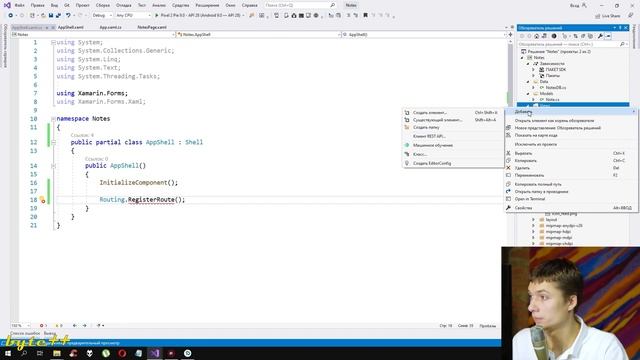Image resolution: width=640 pixels, height=360 pixels.
Task: Open the Правка menu
Action: (38, 5)
